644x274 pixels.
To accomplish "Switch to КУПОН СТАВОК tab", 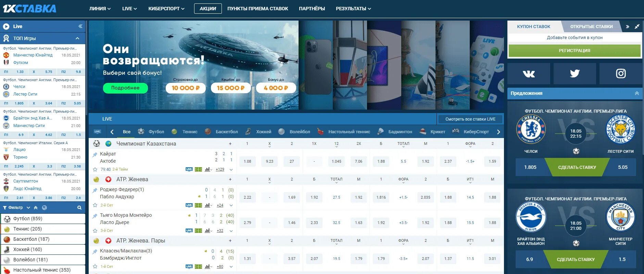I will [533, 26].
